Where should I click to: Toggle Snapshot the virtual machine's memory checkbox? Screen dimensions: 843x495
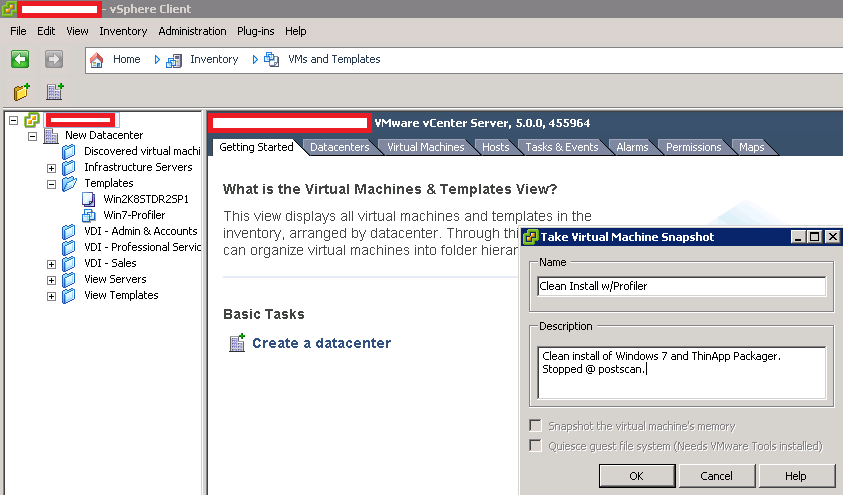pyautogui.click(x=536, y=426)
